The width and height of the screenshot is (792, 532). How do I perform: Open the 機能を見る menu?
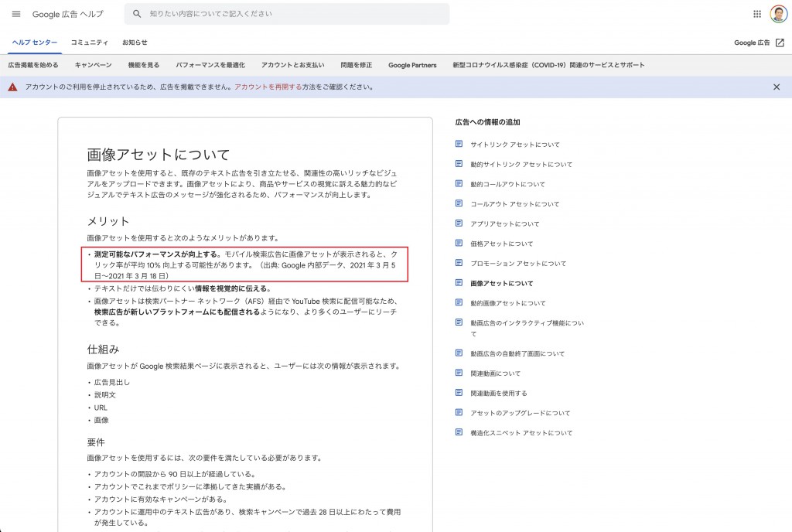[144, 65]
